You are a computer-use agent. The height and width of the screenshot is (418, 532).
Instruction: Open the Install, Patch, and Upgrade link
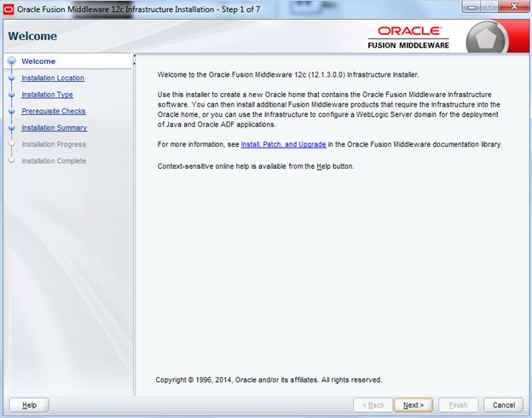coord(283,144)
